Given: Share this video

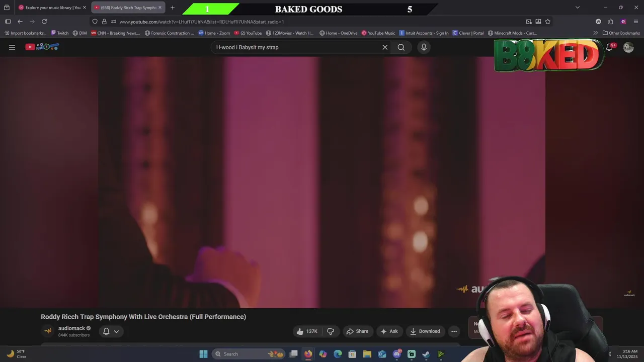Looking at the screenshot, I should [357, 331].
